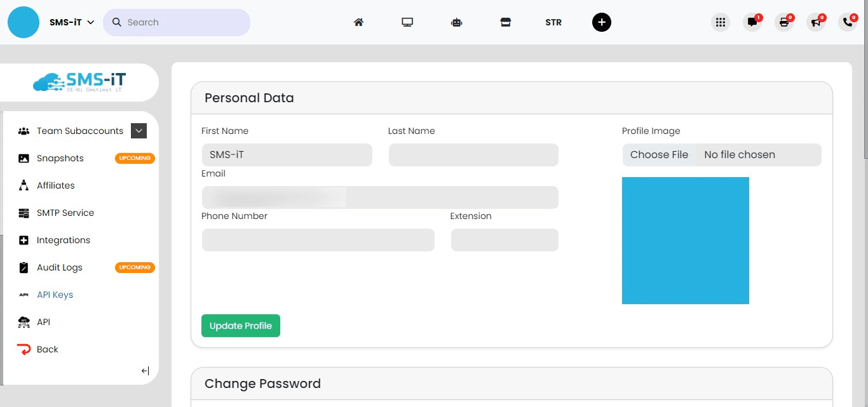Open the Affiliates section in the sidebar

click(x=56, y=185)
